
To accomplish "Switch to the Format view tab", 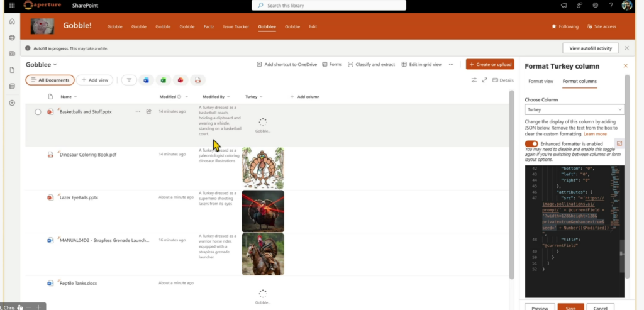I will pyautogui.click(x=540, y=81).
